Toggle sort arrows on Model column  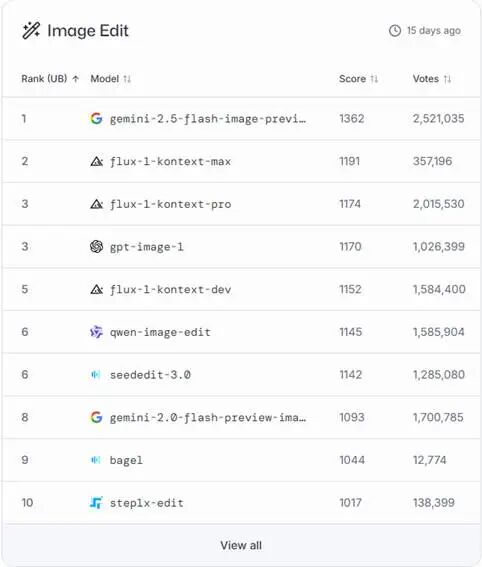coord(127,79)
